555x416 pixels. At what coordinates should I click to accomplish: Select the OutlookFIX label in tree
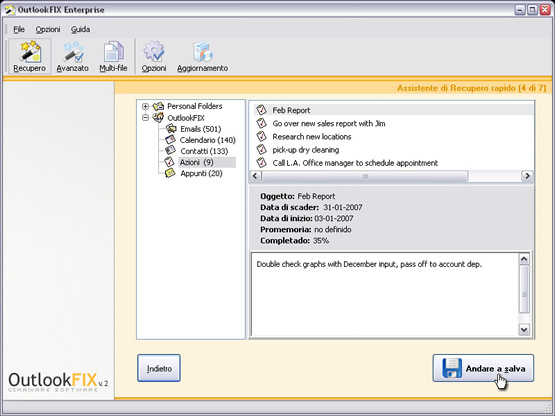(x=186, y=118)
